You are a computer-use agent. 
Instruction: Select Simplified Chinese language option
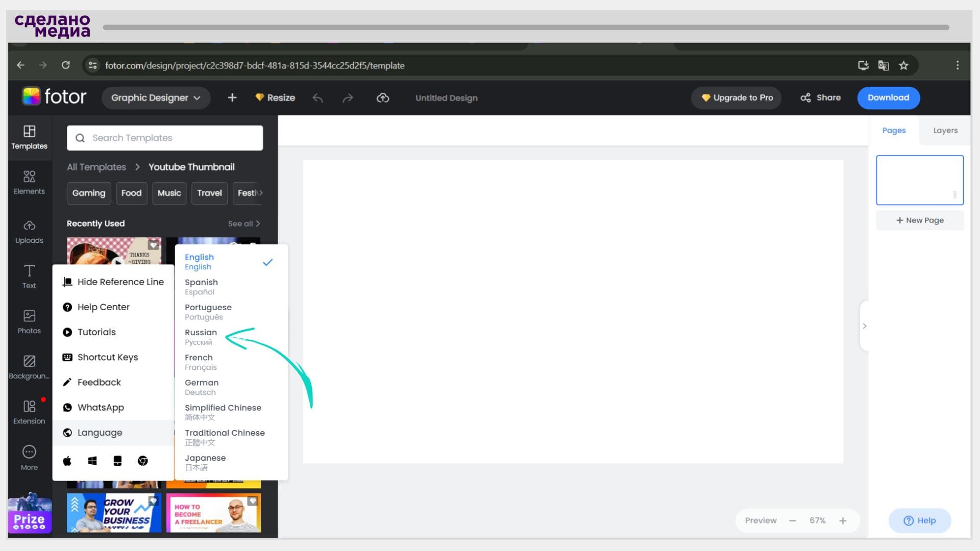click(x=231, y=412)
